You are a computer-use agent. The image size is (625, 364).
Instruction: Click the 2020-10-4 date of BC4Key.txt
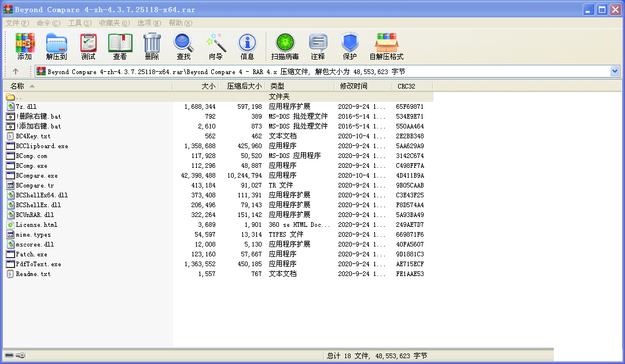pos(362,136)
